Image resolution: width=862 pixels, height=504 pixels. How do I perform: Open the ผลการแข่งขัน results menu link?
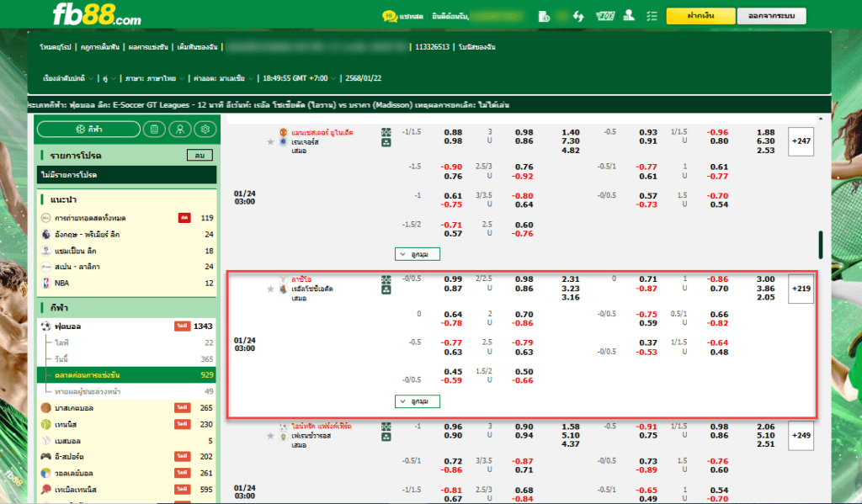(x=148, y=47)
